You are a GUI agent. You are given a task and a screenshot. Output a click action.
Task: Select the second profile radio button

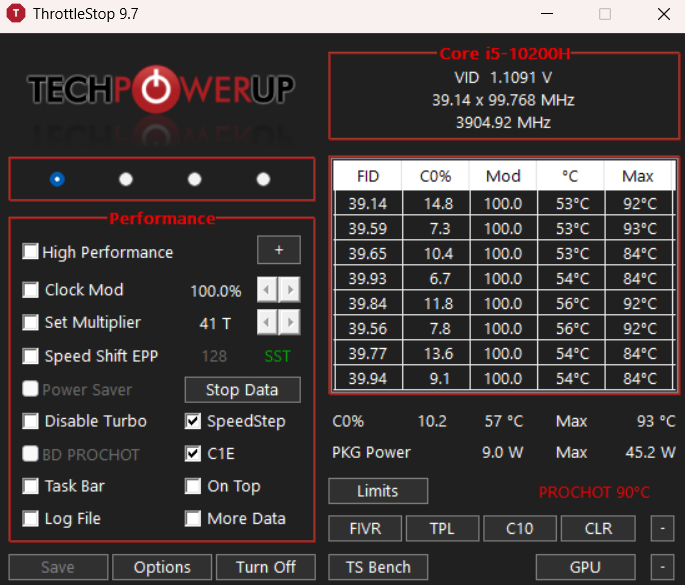click(x=126, y=179)
